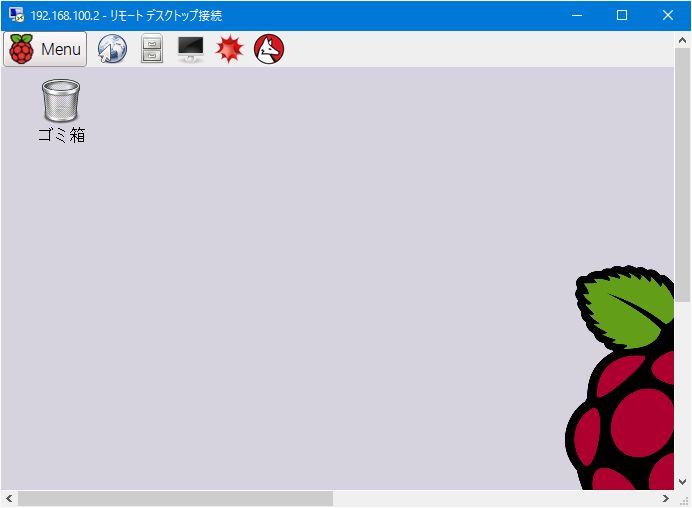This screenshot has height=508, width=692.
Task: Click the scroll up arrow
Action: 682,40
